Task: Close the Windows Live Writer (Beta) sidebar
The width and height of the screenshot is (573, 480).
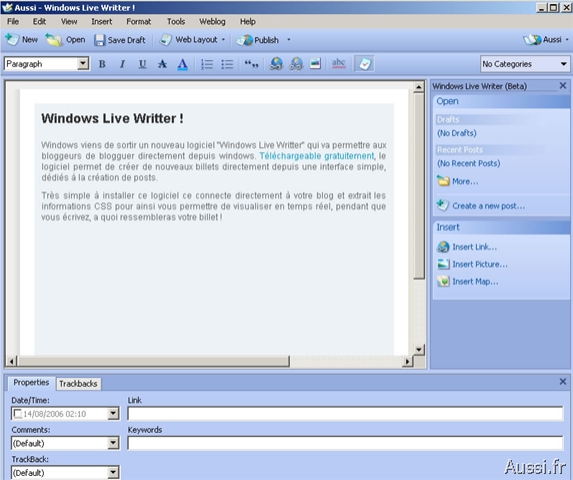Action: tap(563, 85)
